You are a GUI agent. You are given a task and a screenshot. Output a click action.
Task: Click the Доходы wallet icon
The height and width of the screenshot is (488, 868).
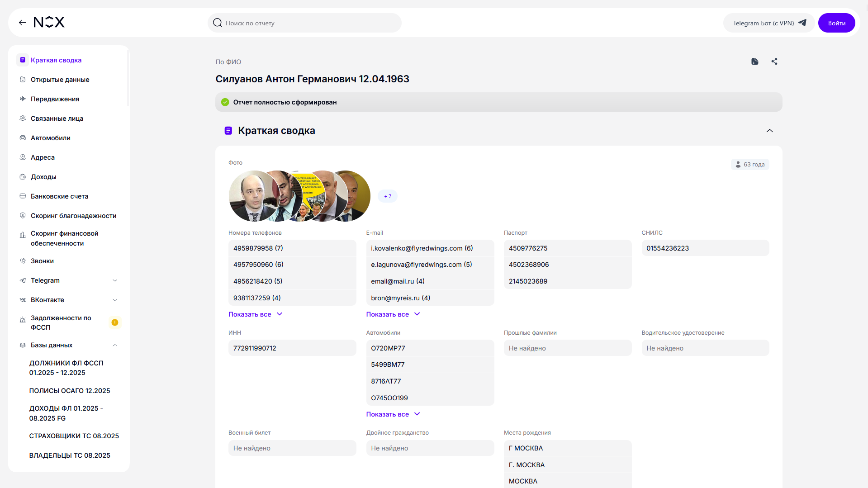point(23,177)
